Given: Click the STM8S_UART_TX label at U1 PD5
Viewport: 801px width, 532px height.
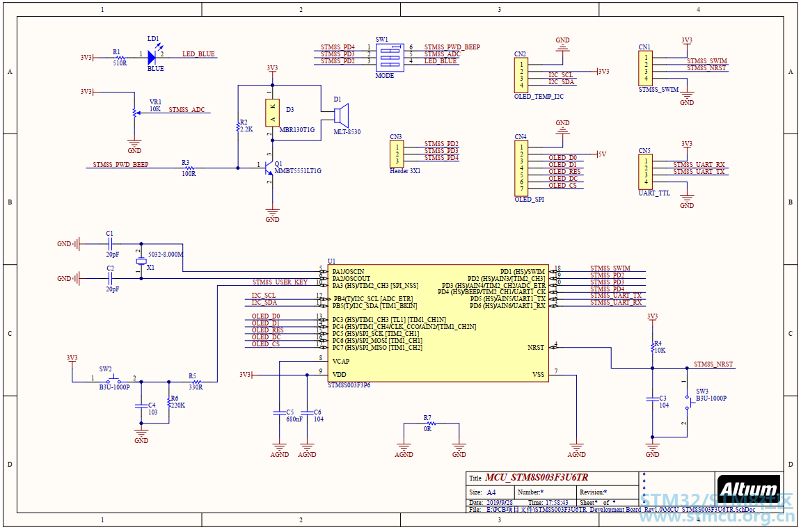Looking at the screenshot, I should pyautogui.click(x=616, y=296).
